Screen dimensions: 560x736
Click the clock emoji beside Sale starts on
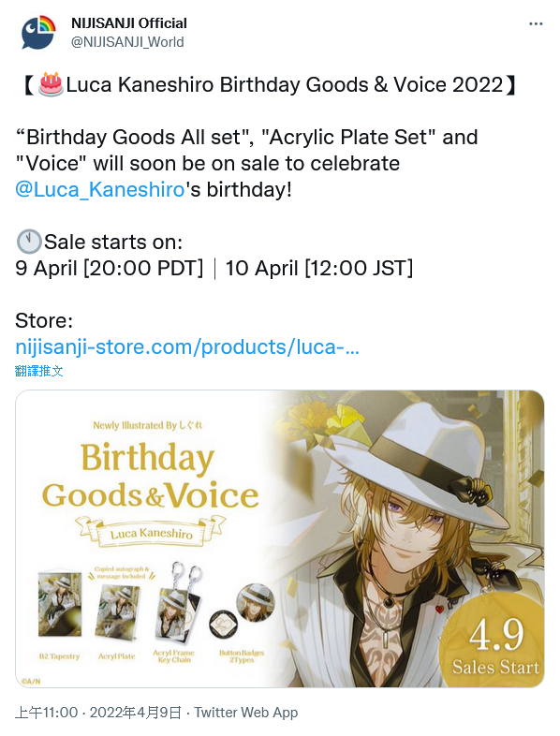pyautogui.click(x=29, y=243)
